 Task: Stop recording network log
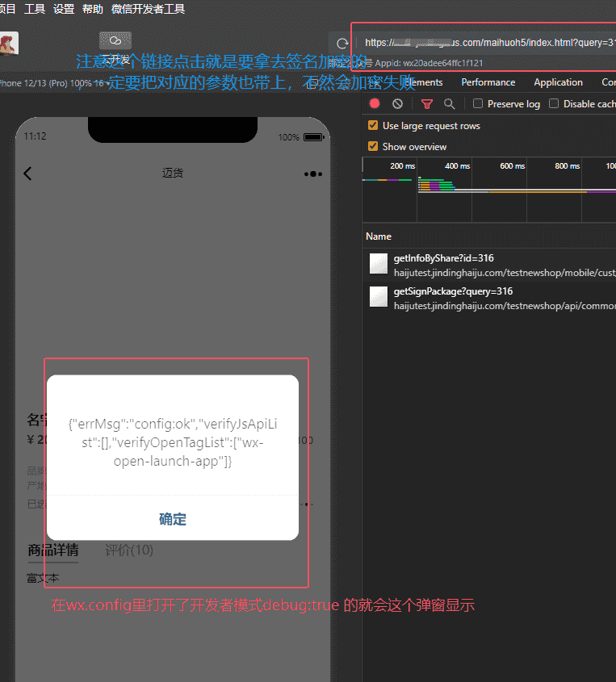pos(375,103)
